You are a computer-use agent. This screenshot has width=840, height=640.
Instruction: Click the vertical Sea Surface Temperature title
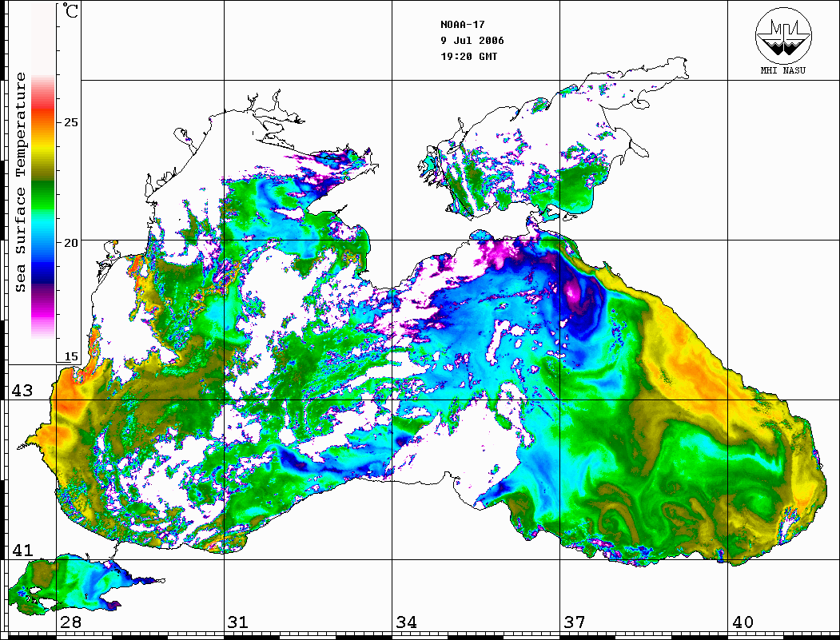pos(21,182)
